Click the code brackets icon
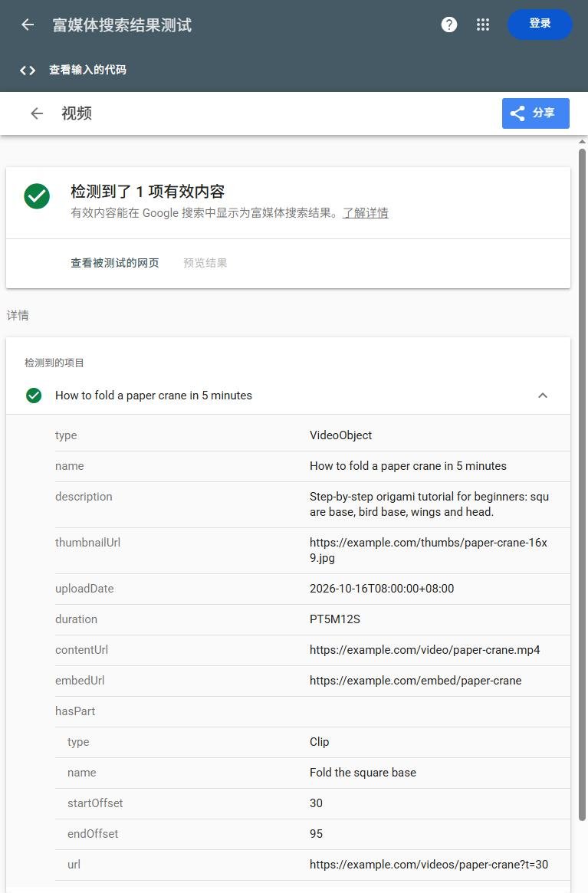 (x=28, y=70)
